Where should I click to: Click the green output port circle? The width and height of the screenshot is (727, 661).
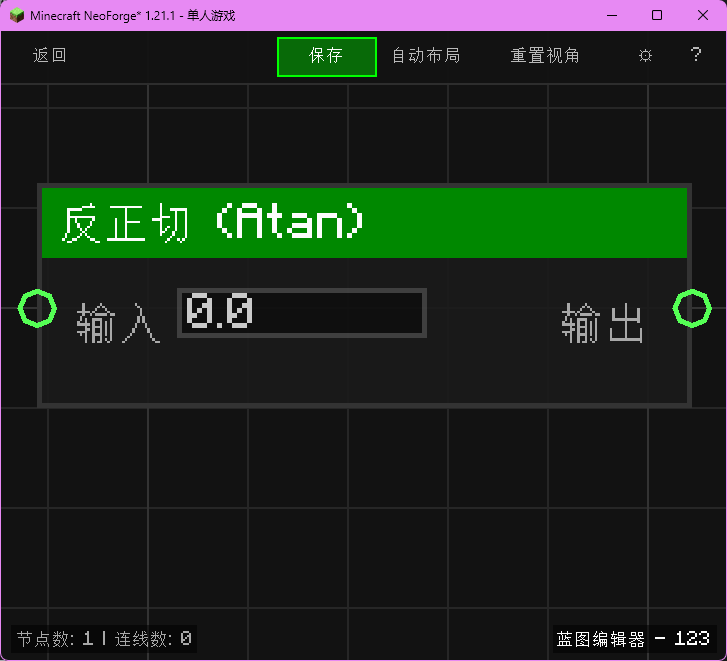pos(691,308)
